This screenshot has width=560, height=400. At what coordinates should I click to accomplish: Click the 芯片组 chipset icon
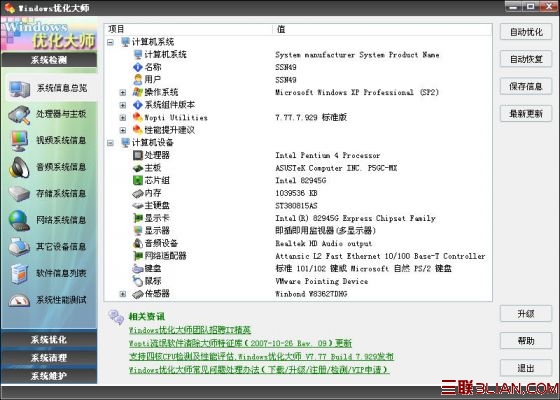pyautogui.click(x=138, y=181)
